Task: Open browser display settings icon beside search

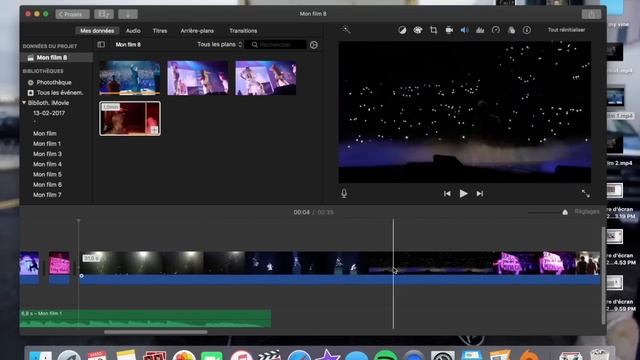Action: coord(313,45)
